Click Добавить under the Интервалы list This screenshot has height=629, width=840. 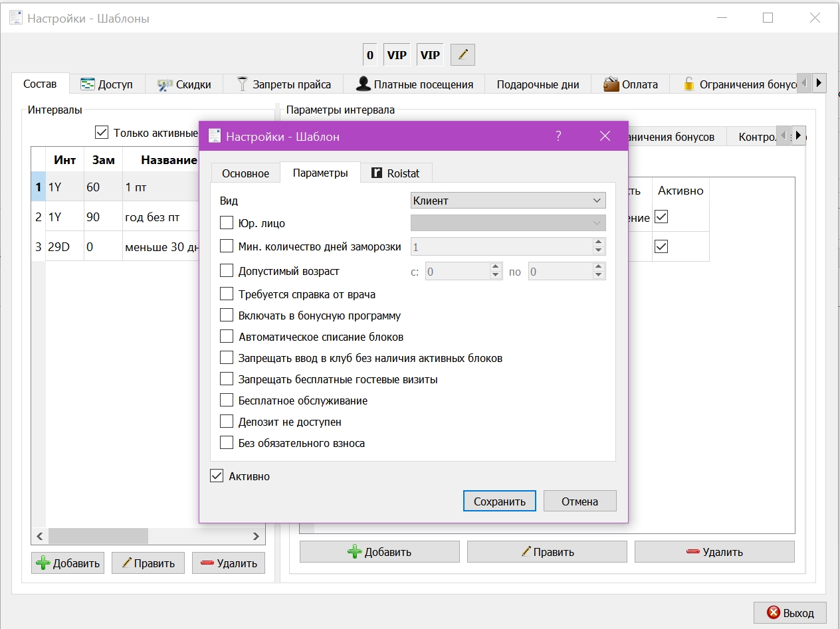(68, 563)
